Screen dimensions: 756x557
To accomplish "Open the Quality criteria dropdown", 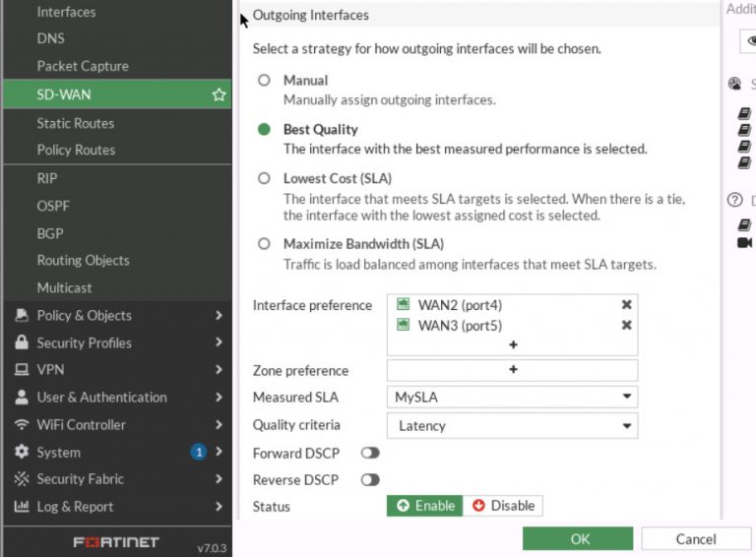I will (512, 426).
